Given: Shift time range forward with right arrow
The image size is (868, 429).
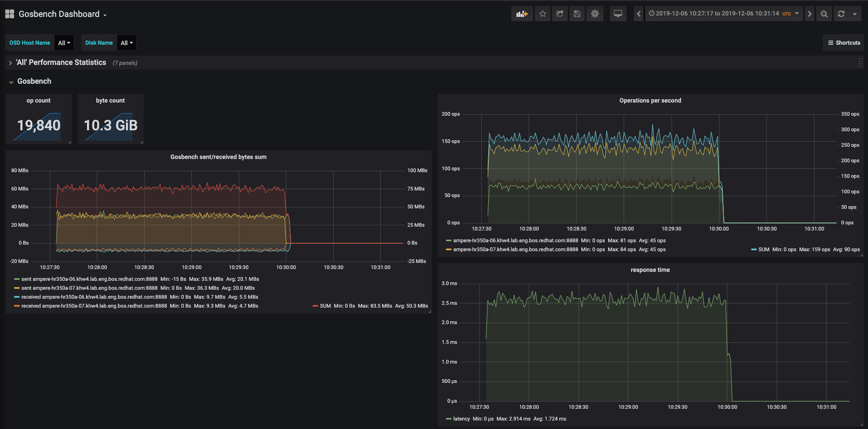Looking at the screenshot, I should coord(809,14).
